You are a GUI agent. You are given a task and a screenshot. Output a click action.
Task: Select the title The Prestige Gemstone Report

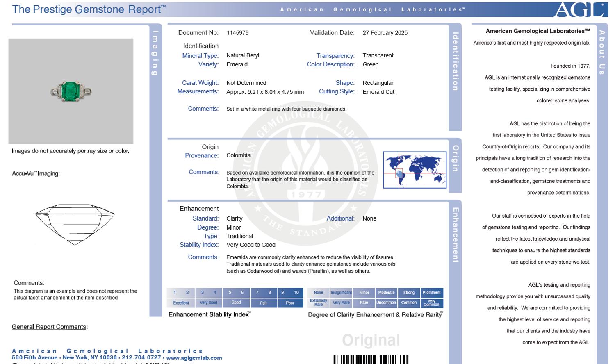89,9
